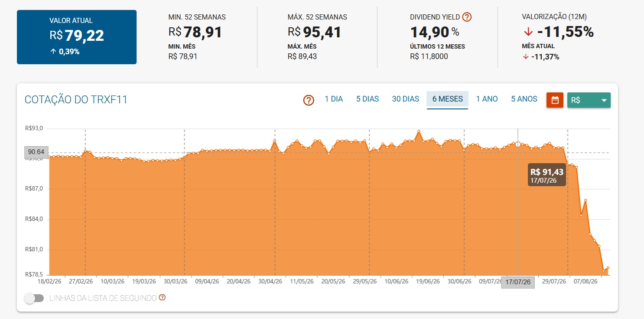The image size is (644, 319).
Task: Toggle Linhas da Lista de Seguindo switch
Action: tap(34, 298)
